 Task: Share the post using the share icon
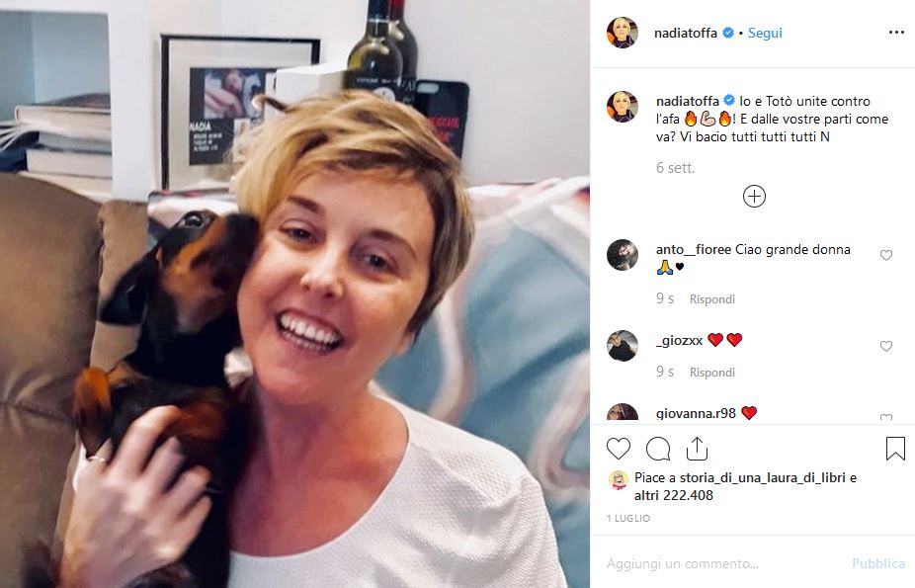(697, 449)
